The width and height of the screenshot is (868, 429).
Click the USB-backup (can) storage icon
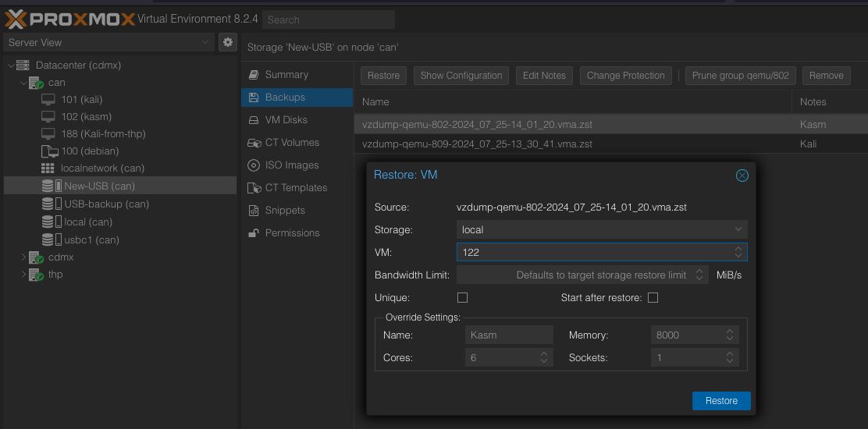(51, 204)
